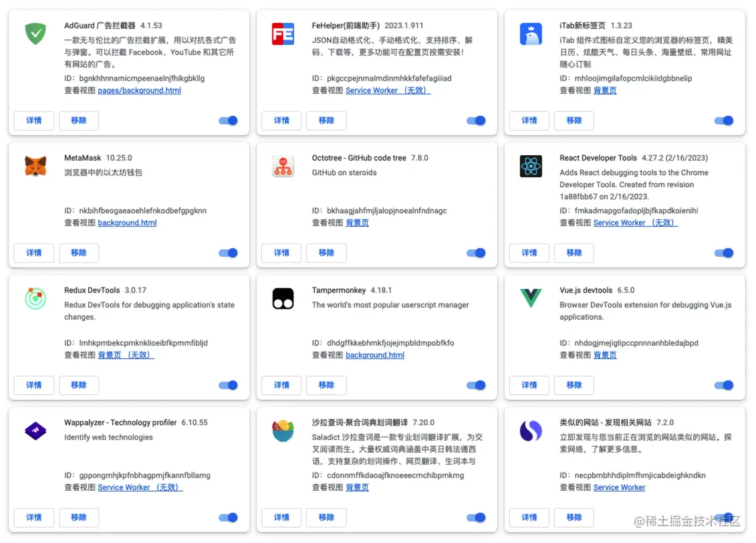Turn off the Wappalyzer toggle

pos(228,518)
